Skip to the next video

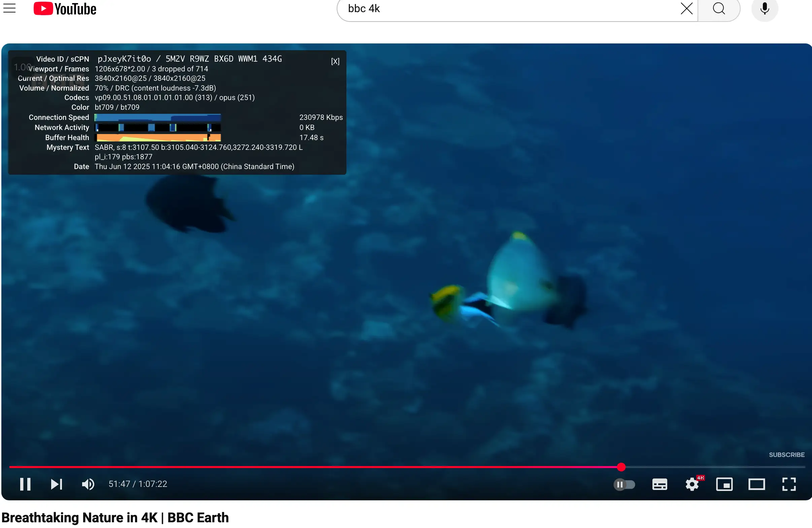pyautogui.click(x=57, y=484)
